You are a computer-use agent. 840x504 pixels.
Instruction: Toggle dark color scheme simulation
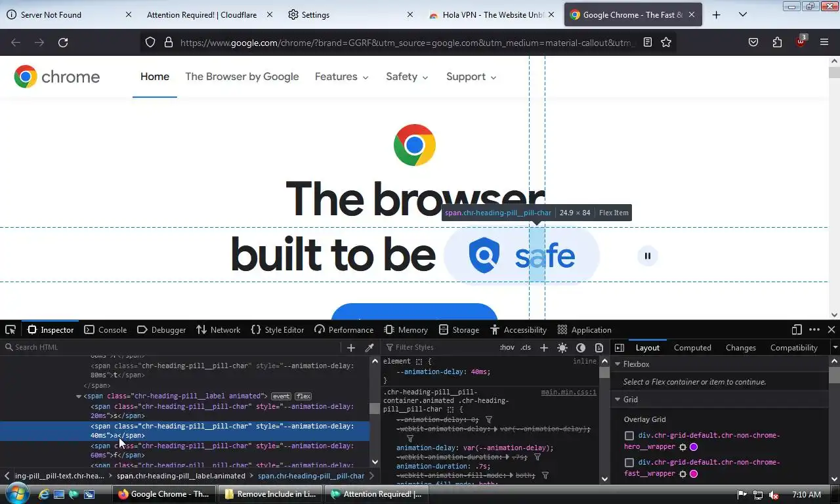pos(581,348)
